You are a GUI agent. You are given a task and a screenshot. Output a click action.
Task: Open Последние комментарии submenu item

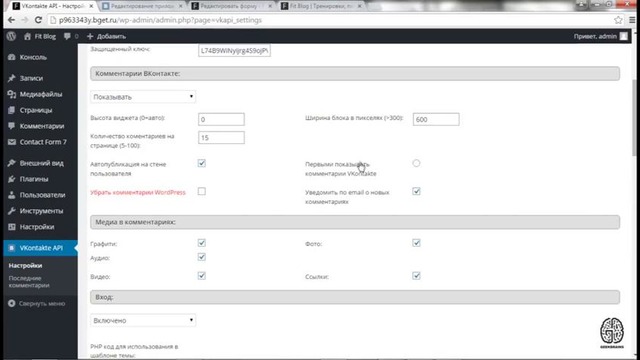(29, 282)
